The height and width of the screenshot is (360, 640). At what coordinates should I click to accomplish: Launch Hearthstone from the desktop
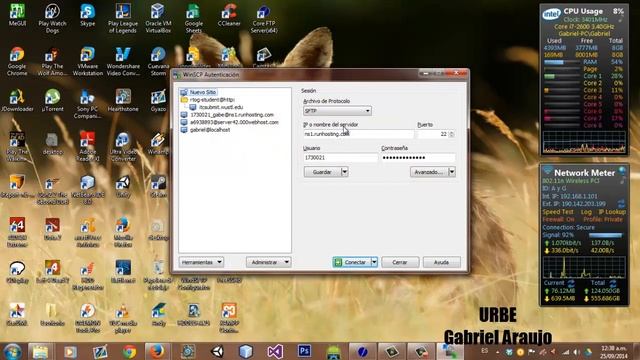pyautogui.click(x=122, y=100)
